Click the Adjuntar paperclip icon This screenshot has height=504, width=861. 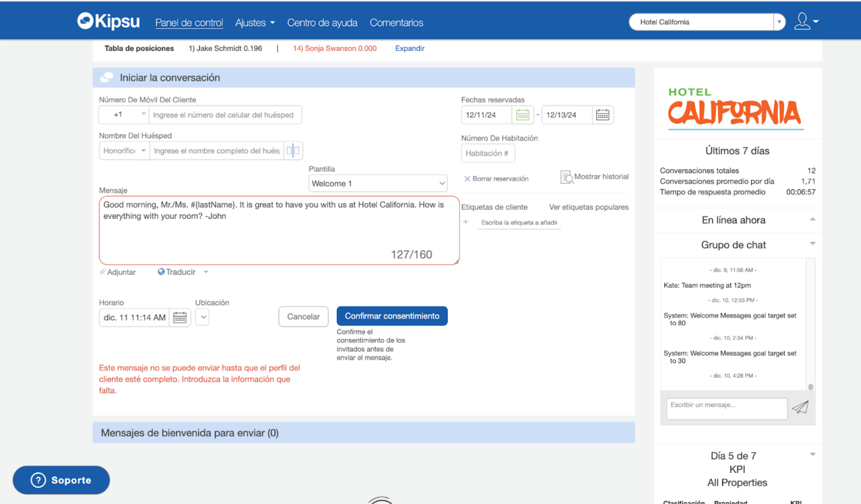[103, 272]
